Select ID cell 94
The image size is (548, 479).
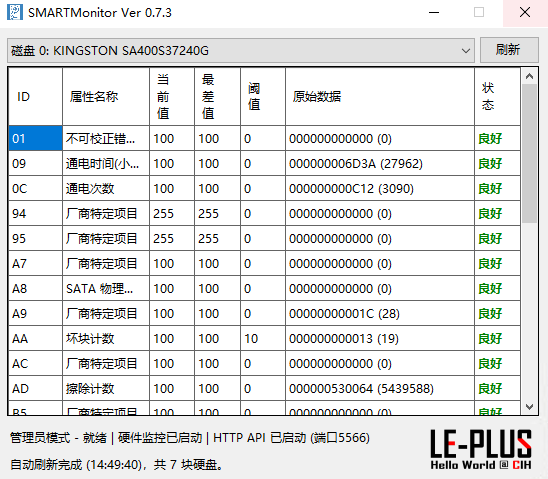coord(35,213)
